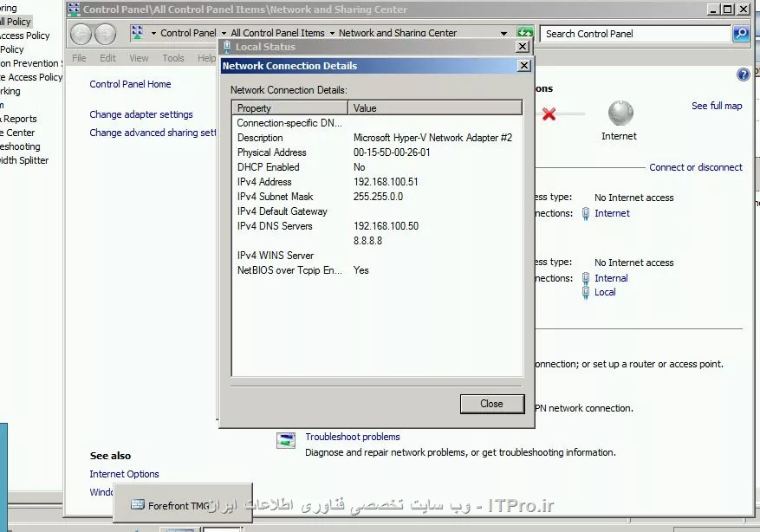The height and width of the screenshot is (532, 760).
Task: Click the Control Panel address bar icon
Action: 137,32
